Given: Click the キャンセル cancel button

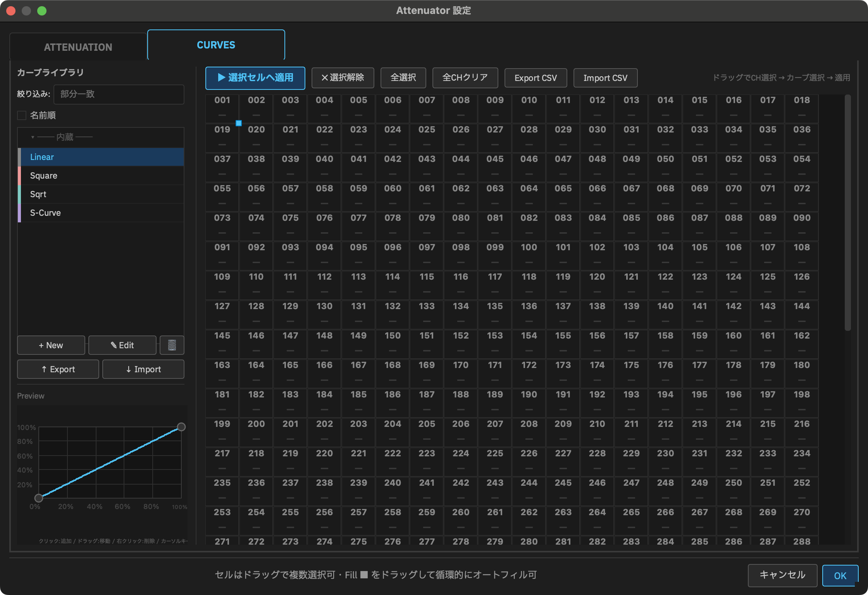Looking at the screenshot, I should tap(782, 575).
